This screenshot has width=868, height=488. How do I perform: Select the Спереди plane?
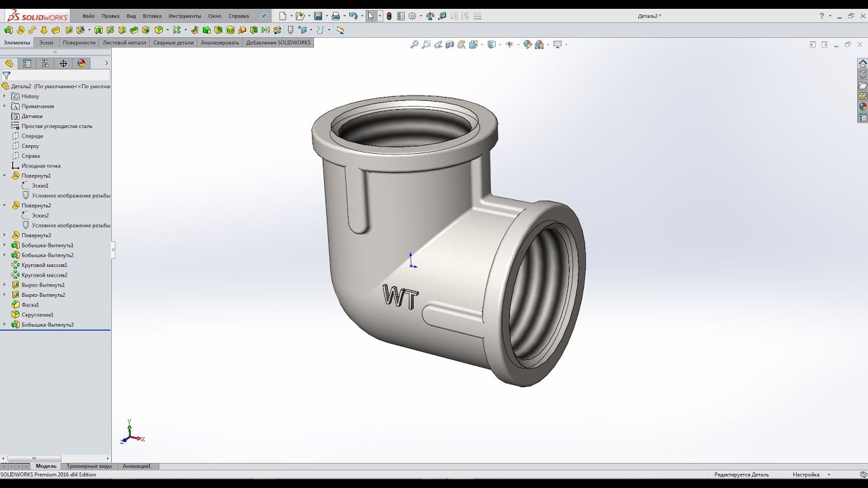click(x=27, y=136)
